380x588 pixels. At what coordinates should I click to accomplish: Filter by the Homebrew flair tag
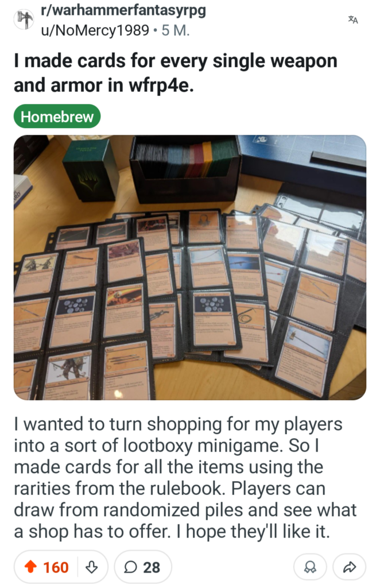click(57, 116)
